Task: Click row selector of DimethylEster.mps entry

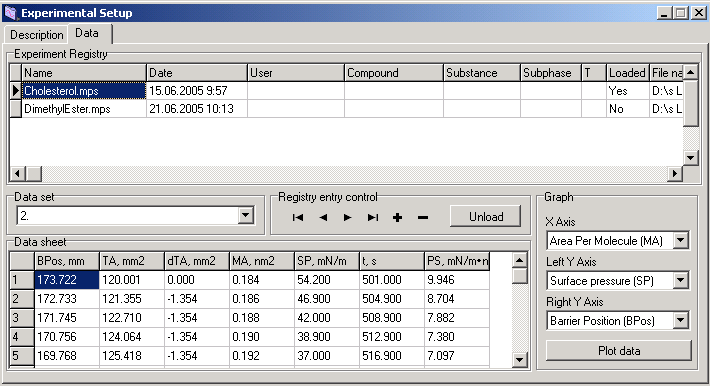Action: (x=15, y=109)
